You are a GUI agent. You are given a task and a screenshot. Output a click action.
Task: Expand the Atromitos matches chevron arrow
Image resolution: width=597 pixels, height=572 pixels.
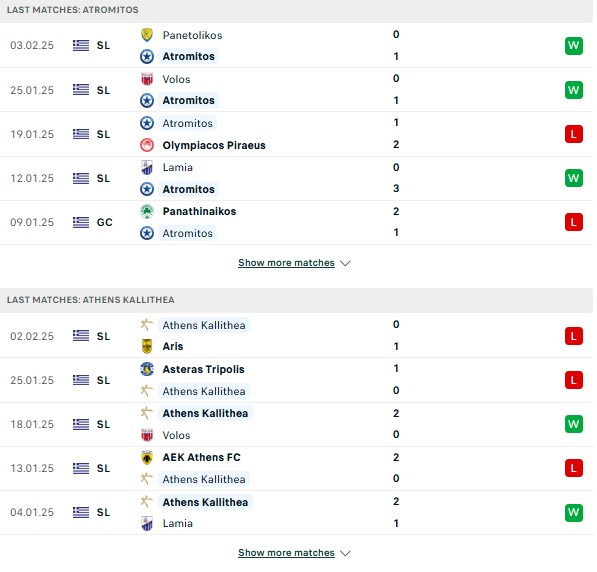coord(345,263)
